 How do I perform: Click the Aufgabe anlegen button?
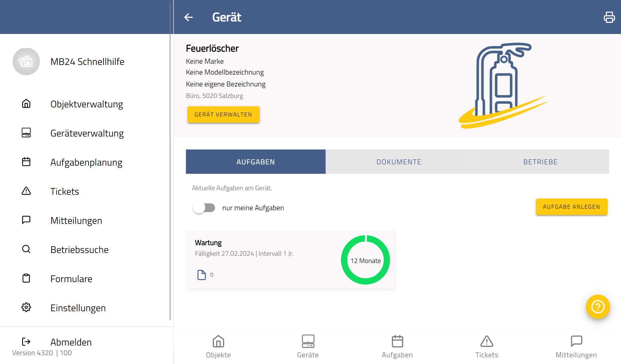point(571,207)
